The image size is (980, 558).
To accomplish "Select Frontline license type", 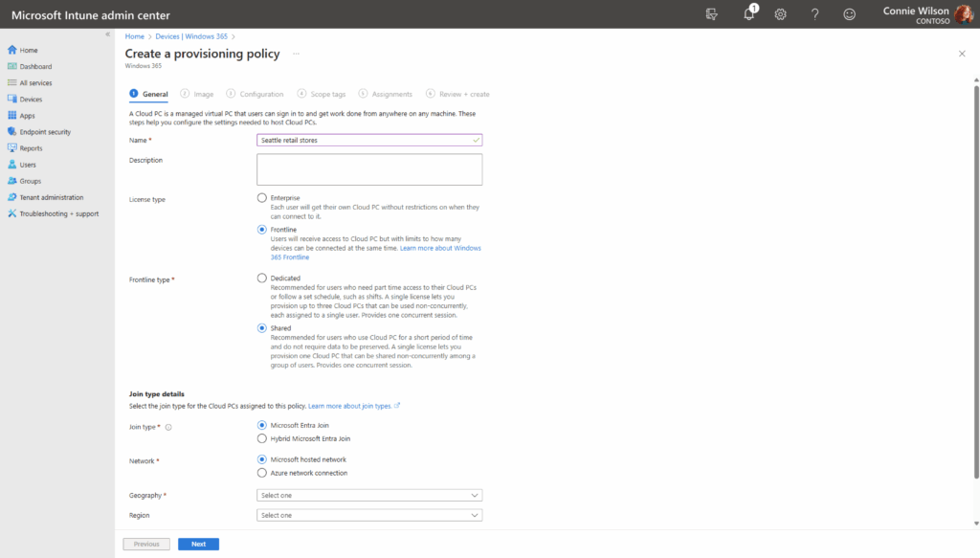I will [262, 230].
